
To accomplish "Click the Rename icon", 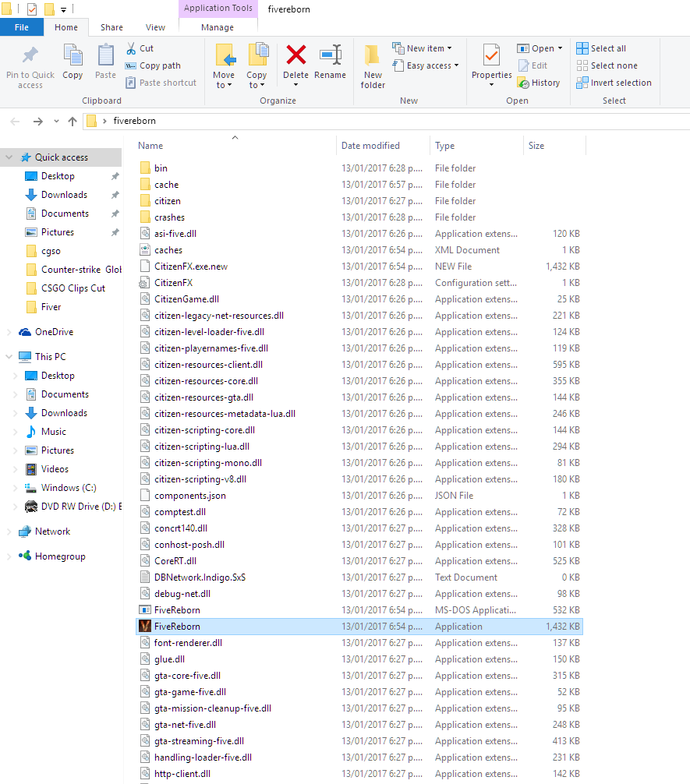I will (331, 55).
